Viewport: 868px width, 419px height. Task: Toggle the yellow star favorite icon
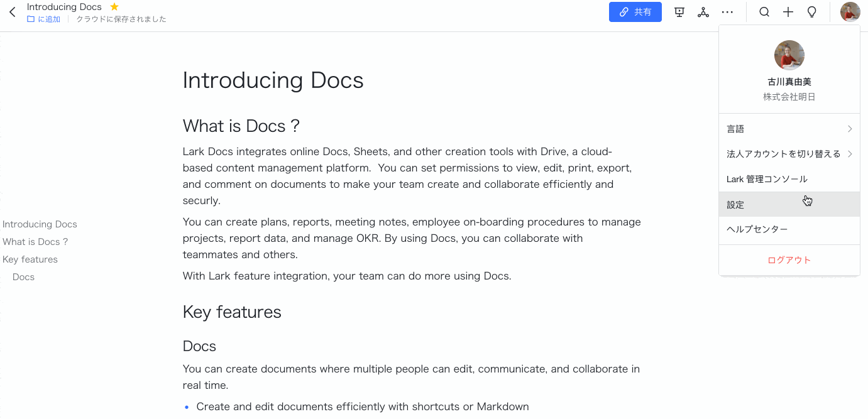point(114,7)
